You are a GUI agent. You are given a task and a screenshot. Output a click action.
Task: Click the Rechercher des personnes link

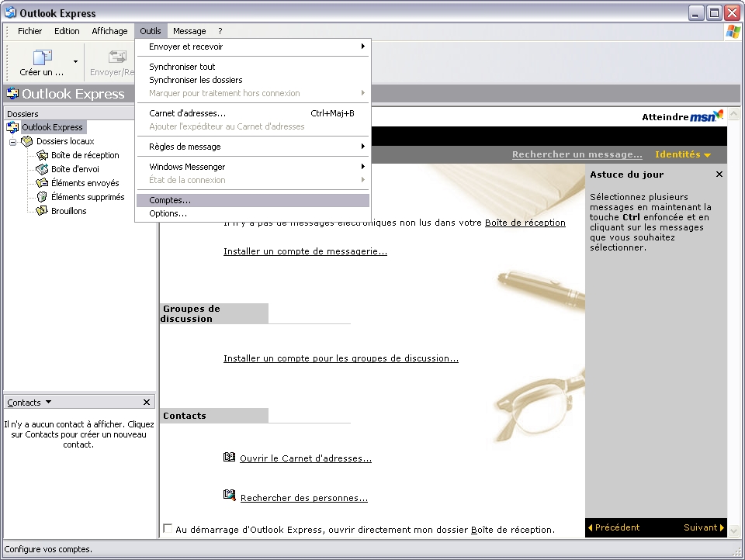(304, 498)
